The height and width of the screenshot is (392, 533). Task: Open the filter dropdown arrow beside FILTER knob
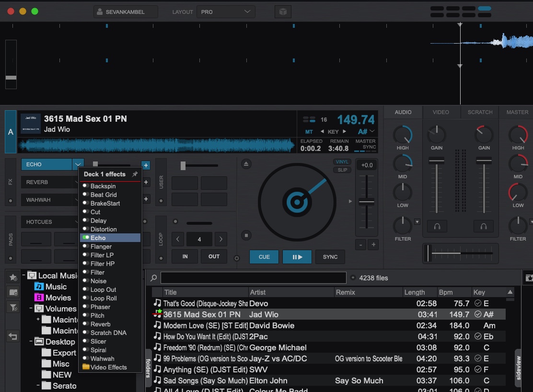417,222
